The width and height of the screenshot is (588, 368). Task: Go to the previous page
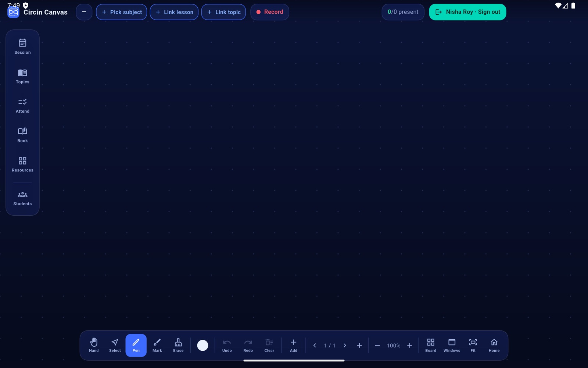315,346
